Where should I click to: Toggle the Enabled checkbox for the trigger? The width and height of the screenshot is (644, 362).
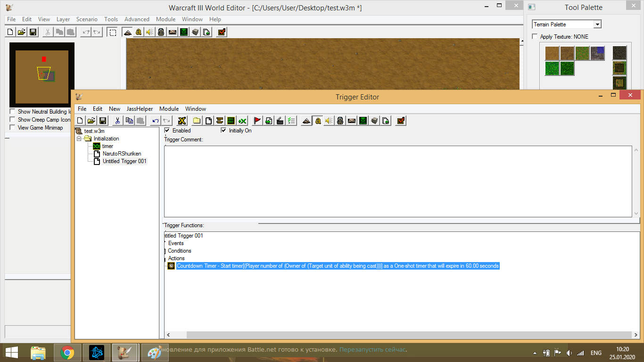[167, 131]
